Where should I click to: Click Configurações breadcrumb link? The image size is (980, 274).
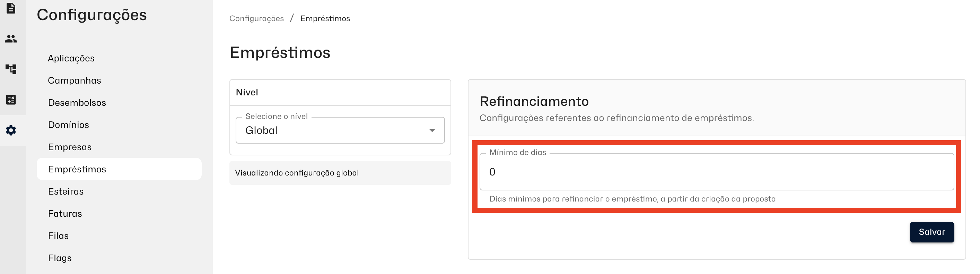coord(256,19)
